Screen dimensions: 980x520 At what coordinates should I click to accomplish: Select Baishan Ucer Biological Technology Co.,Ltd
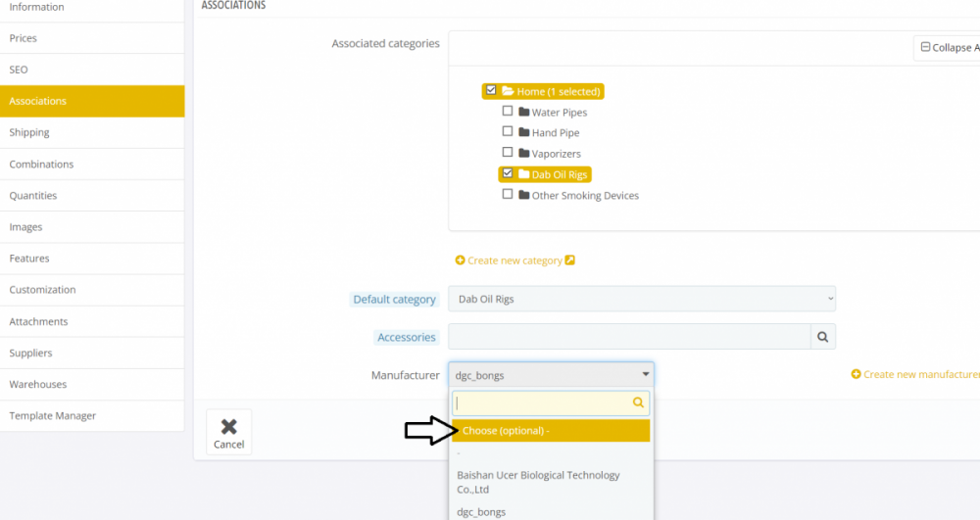(x=551, y=482)
